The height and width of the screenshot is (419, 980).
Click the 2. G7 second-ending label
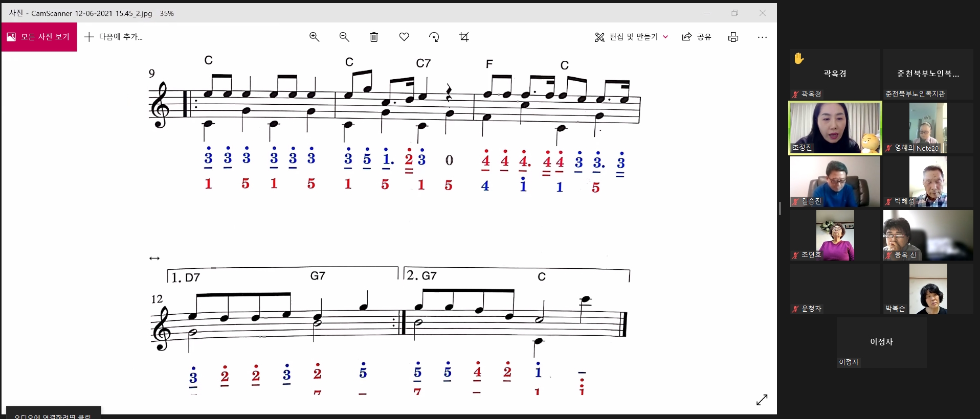422,275
